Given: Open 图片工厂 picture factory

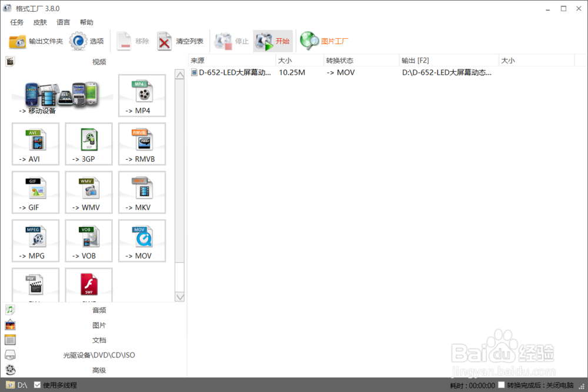Looking at the screenshot, I should (324, 41).
